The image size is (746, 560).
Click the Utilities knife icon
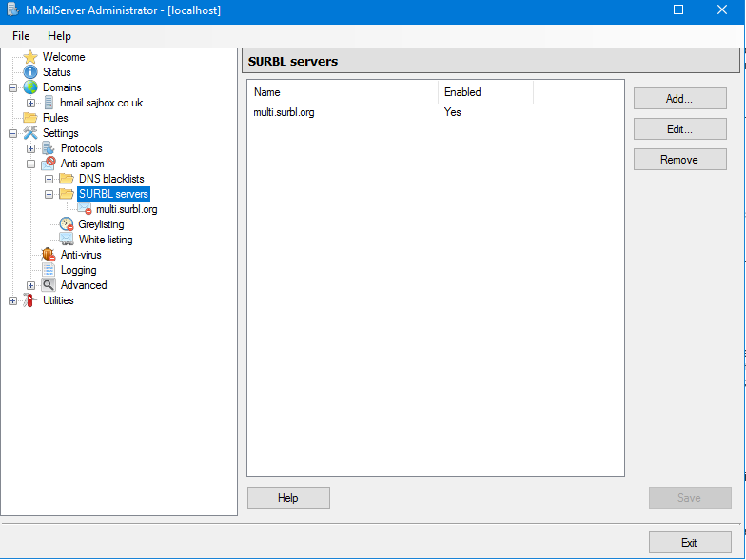tap(30, 300)
